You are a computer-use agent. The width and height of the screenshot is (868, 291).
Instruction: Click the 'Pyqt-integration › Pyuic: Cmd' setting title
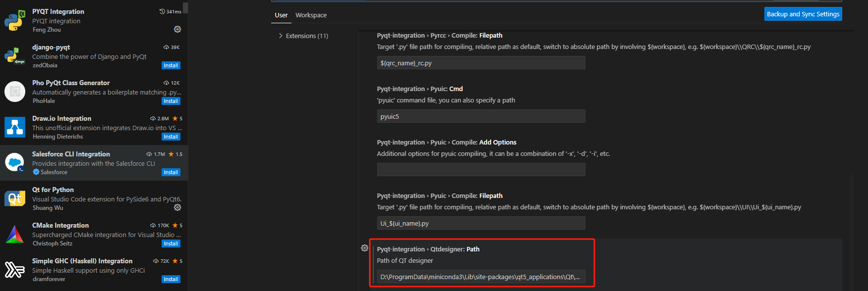point(420,89)
